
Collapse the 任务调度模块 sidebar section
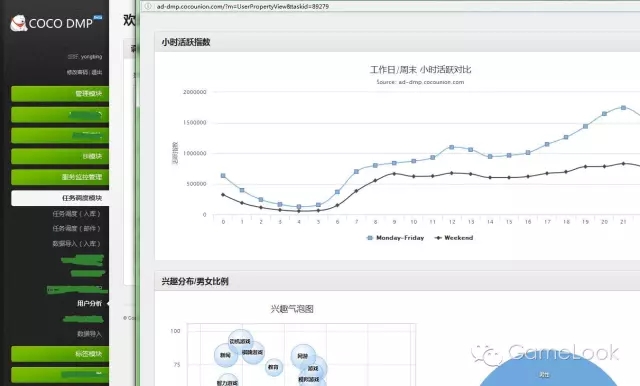point(60,198)
